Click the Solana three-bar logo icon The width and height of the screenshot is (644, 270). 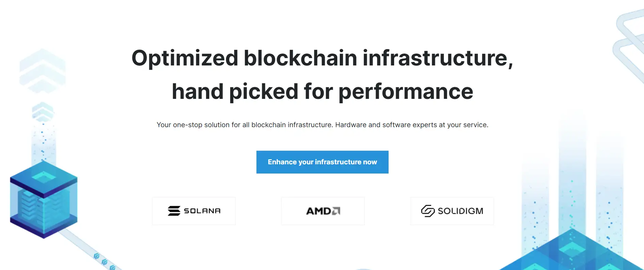(x=174, y=211)
